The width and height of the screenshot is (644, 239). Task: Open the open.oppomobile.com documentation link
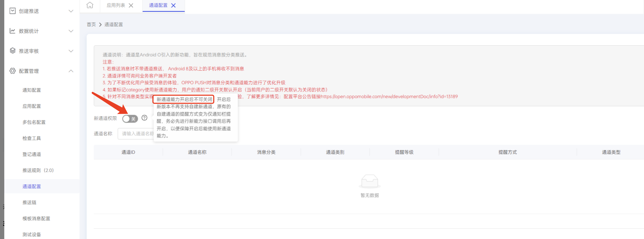389,96
